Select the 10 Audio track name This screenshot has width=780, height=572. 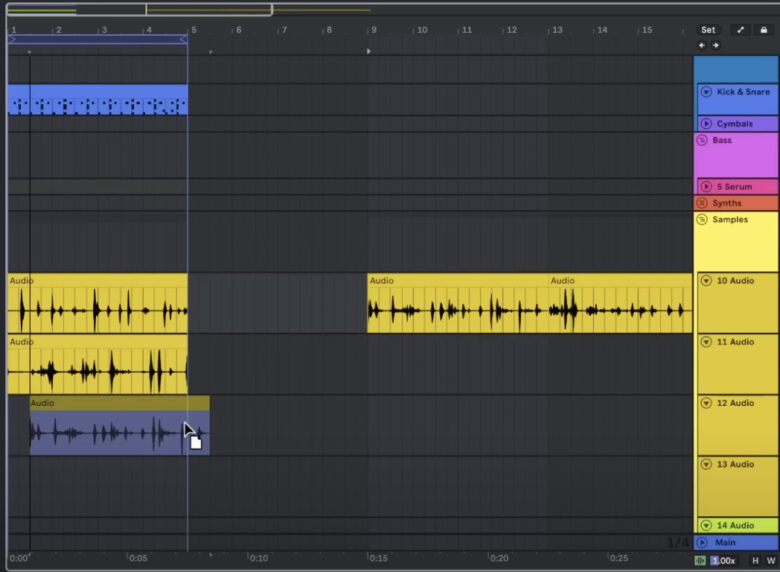[x=735, y=281]
